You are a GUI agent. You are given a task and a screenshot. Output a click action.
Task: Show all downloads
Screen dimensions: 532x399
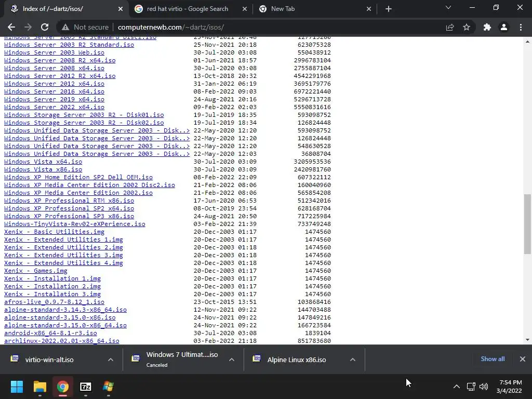(x=493, y=359)
